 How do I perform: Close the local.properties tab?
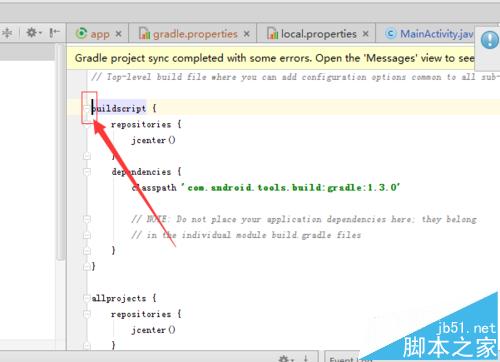click(366, 34)
